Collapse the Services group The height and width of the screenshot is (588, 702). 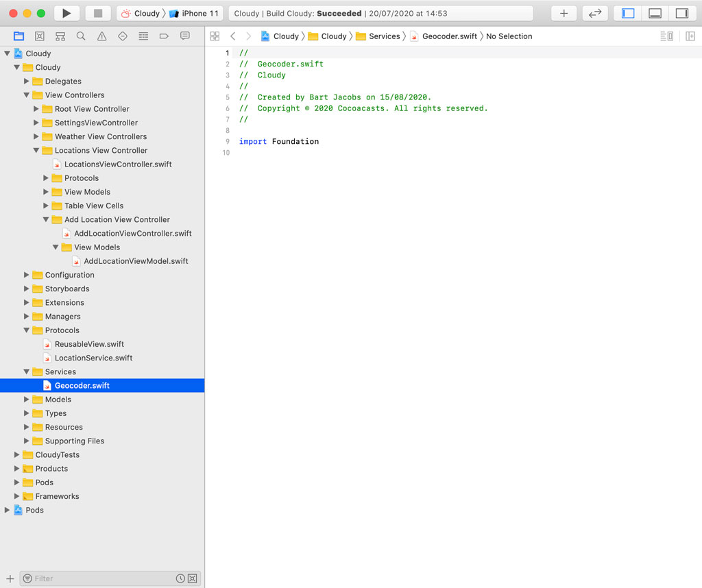point(26,371)
